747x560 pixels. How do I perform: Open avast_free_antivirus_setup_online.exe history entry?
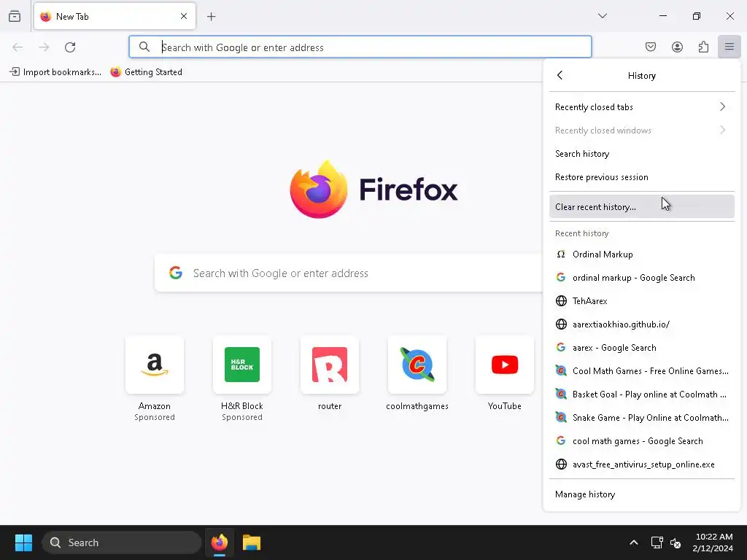[642, 464]
